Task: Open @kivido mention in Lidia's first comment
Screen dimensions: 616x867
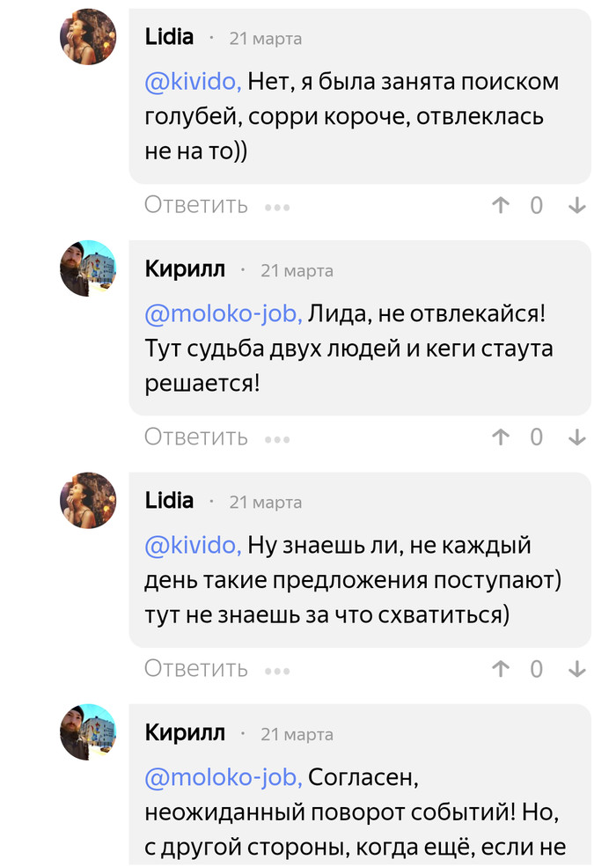Action: [193, 82]
